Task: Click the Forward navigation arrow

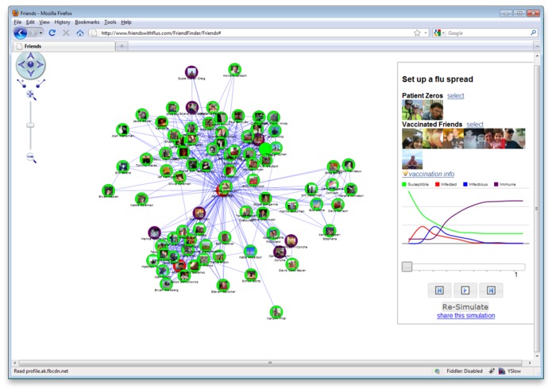Action: click(x=33, y=33)
